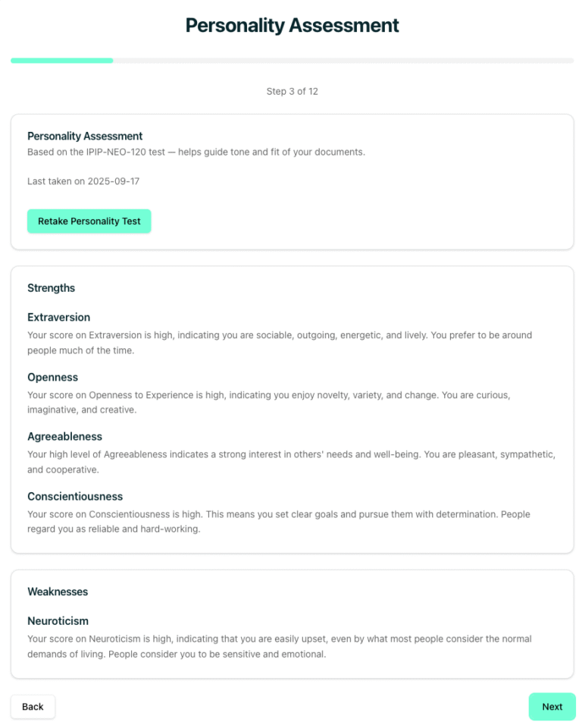Click the large Personality Assessment page title
This screenshot has width=582, height=728.
tap(292, 25)
